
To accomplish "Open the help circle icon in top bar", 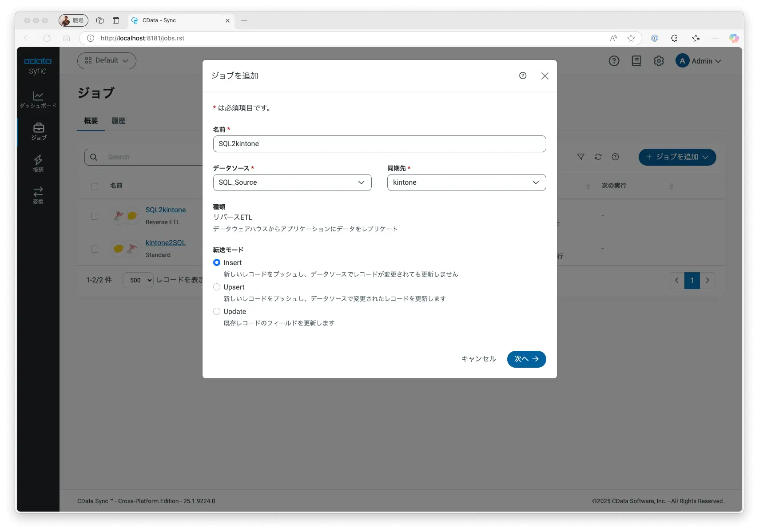I will click(614, 61).
